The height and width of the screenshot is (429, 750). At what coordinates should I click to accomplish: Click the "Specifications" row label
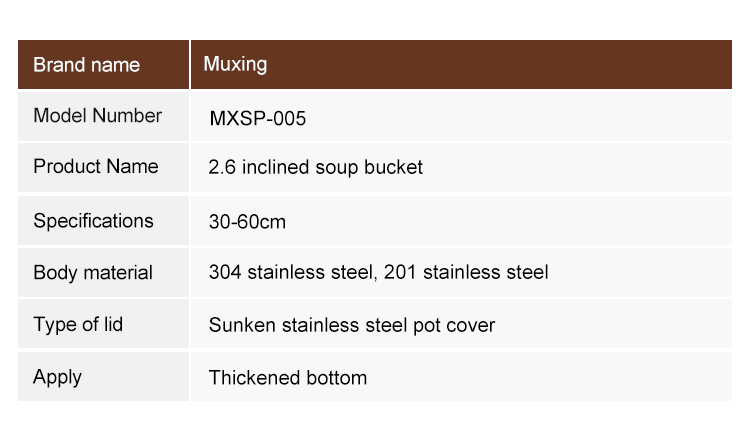[93, 221]
